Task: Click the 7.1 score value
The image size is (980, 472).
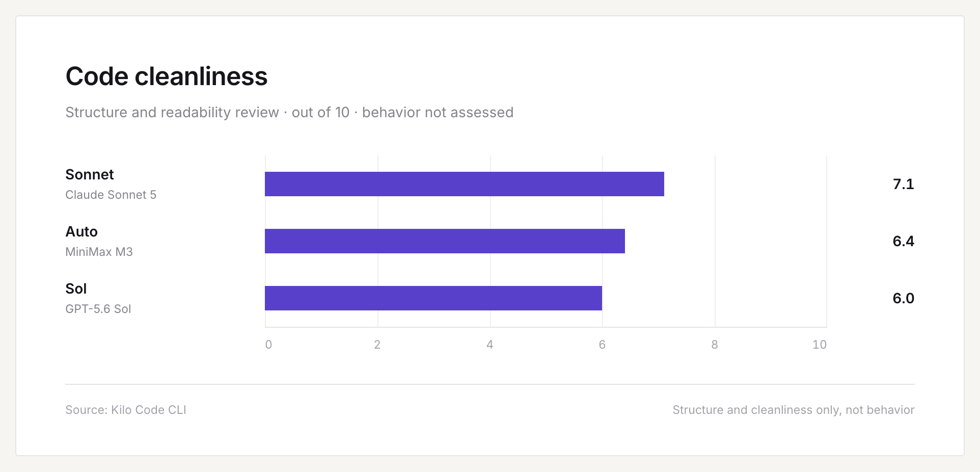Action: tap(904, 184)
